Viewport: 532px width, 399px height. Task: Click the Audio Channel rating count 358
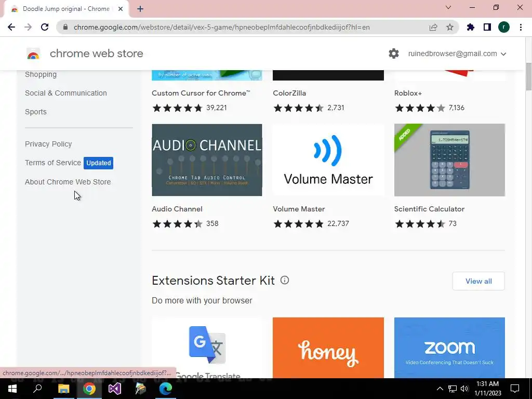click(212, 223)
